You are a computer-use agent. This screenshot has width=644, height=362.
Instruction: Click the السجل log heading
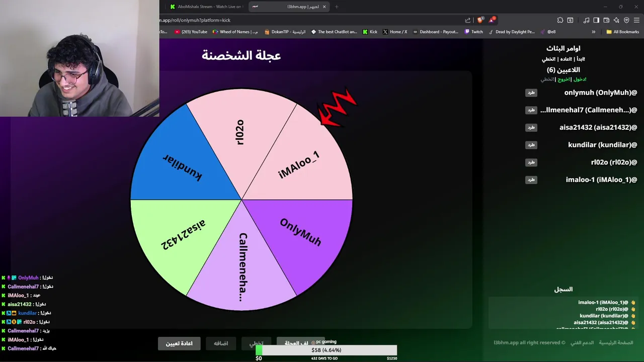click(563, 289)
